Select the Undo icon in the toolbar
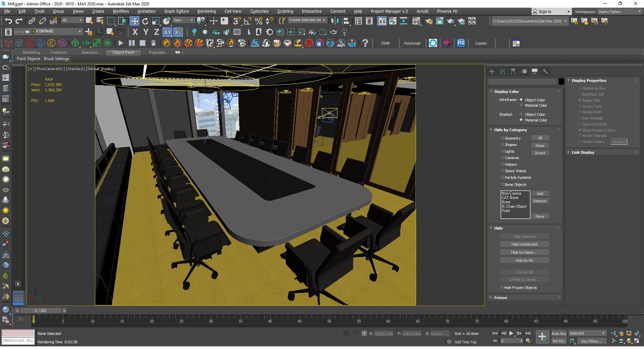Screen dimensions: 644x349 (9, 21)
